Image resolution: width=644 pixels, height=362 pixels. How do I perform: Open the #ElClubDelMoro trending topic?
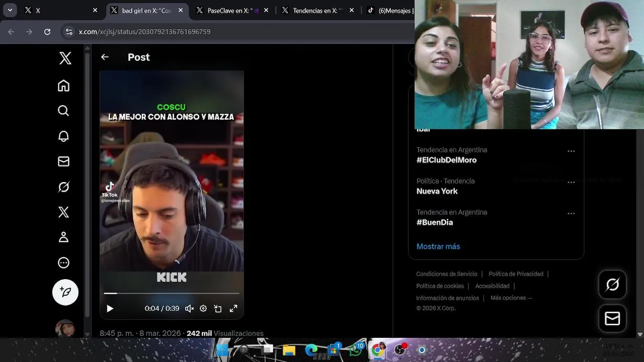point(446,160)
